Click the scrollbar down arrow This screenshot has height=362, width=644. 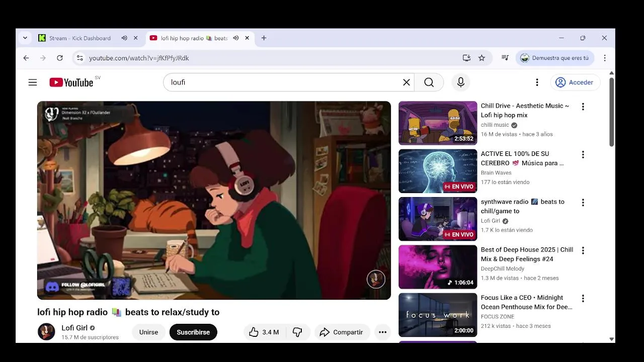point(612,339)
